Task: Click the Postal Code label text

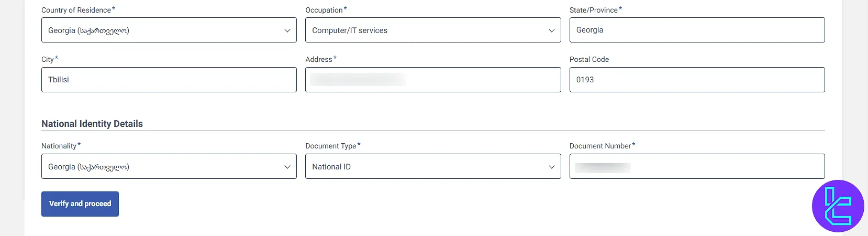Action: pos(589,59)
